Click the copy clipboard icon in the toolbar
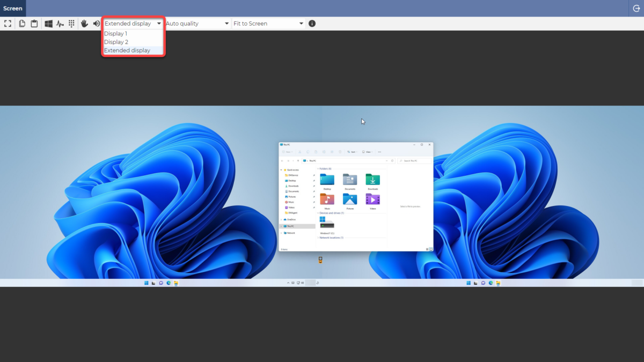 22,24
